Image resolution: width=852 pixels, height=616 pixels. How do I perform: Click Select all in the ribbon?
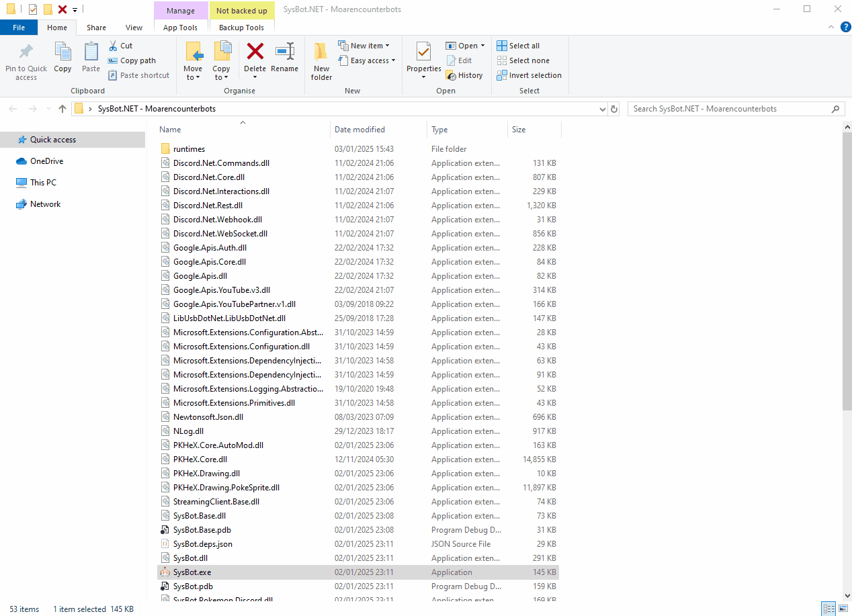coord(518,46)
